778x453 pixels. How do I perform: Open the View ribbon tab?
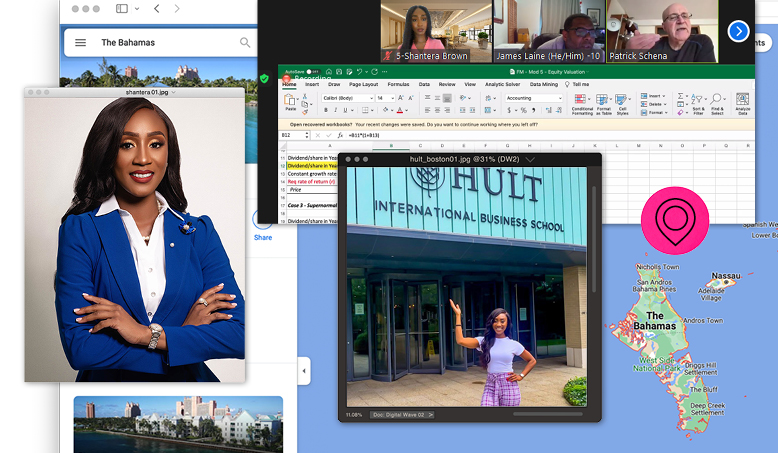pos(470,84)
